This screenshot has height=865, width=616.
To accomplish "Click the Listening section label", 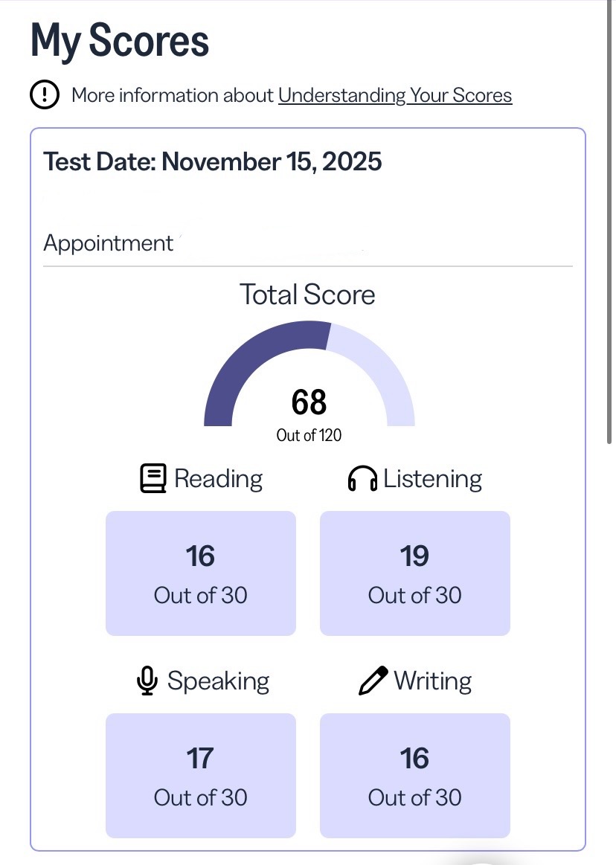I will (433, 478).
